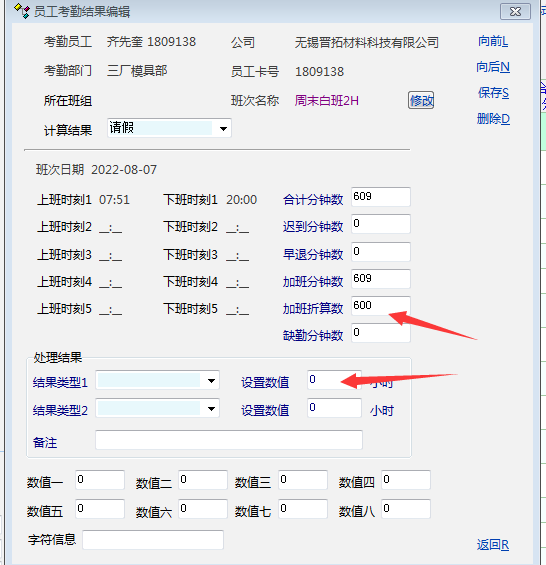Screen dimensions: 546x565
Task: Click the app icon in title bar
Action: point(21,11)
